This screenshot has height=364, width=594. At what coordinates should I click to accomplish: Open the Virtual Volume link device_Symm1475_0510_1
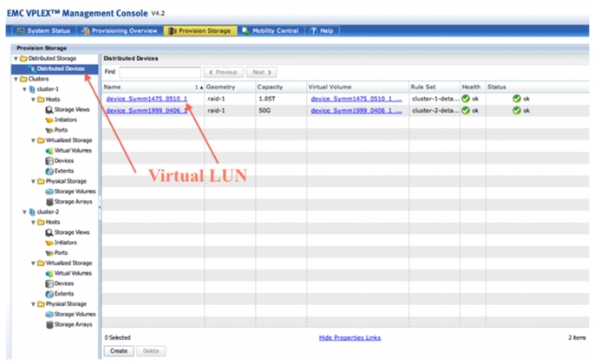click(356, 99)
